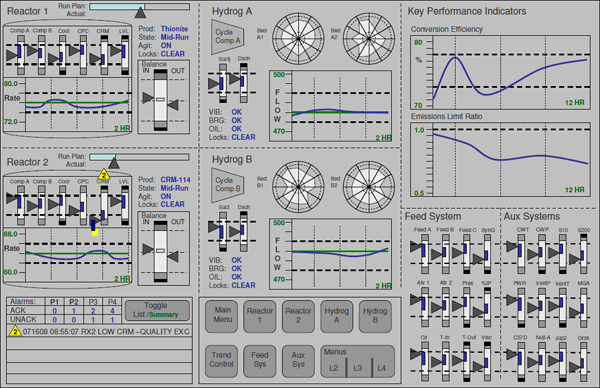Open Emissions Limit Ratio trend chart

coord(500,160)
